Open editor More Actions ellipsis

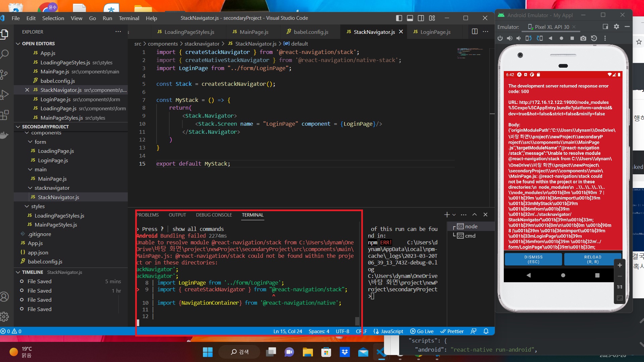[485, 32]
